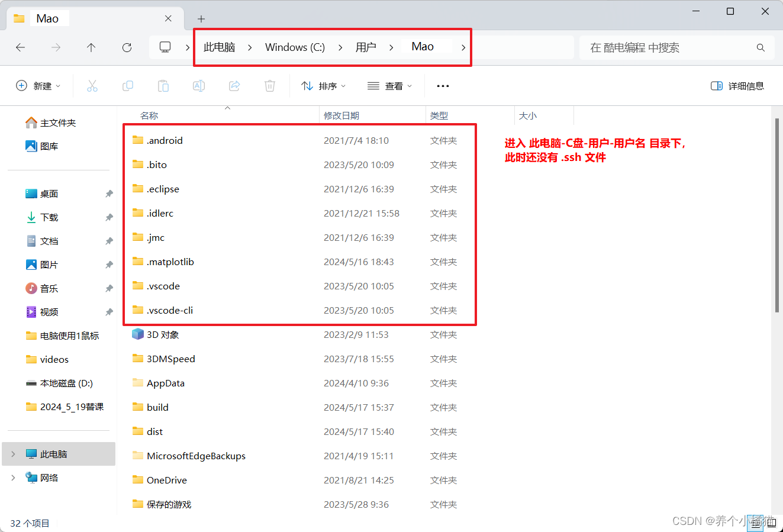The image size is (783, 532).
Task: Go up one folder level
Action: click(91, 47)
